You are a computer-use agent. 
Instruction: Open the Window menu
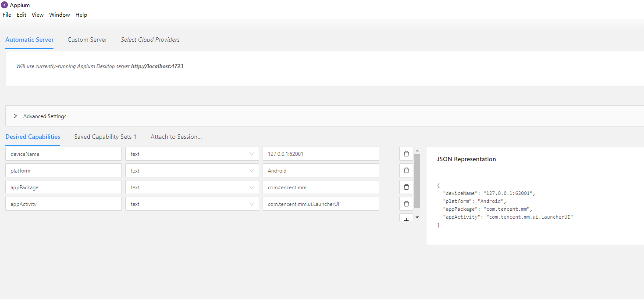pyautogui.click(x=60, y=14)
